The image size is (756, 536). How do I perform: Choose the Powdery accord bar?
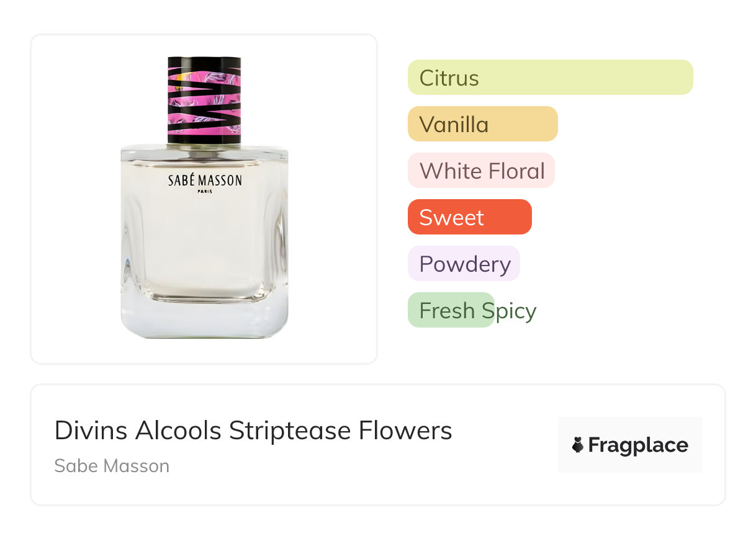point(464,264)
